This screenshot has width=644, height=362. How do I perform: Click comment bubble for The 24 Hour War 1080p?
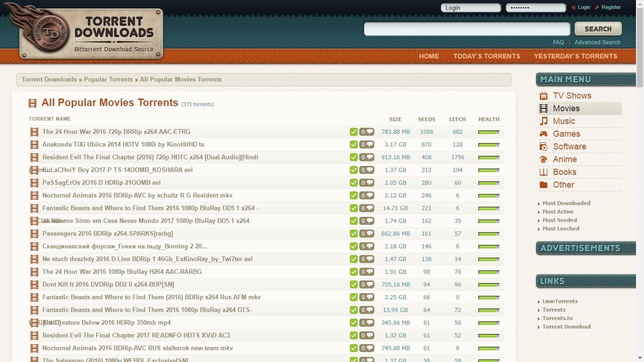(x=367, y=272)
